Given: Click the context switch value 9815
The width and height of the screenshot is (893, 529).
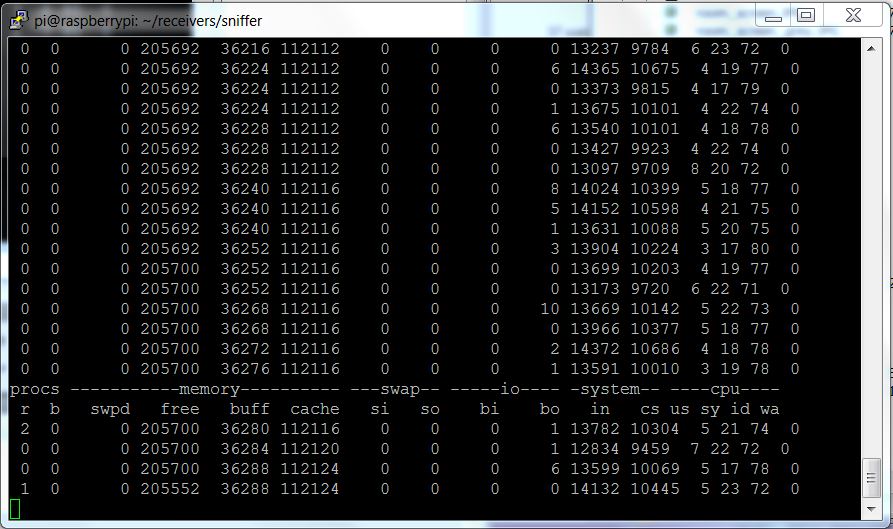Looking at the screenshot, I should click(x=650, y=89).
